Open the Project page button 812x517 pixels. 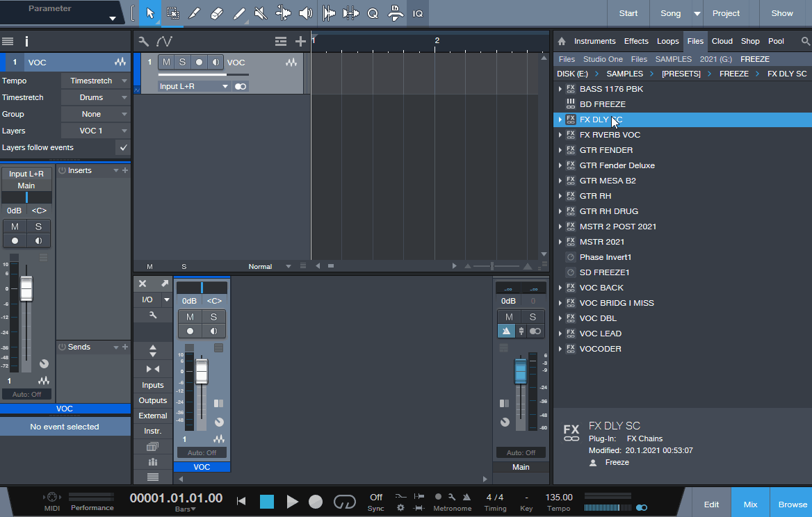(x=726, y=13)
